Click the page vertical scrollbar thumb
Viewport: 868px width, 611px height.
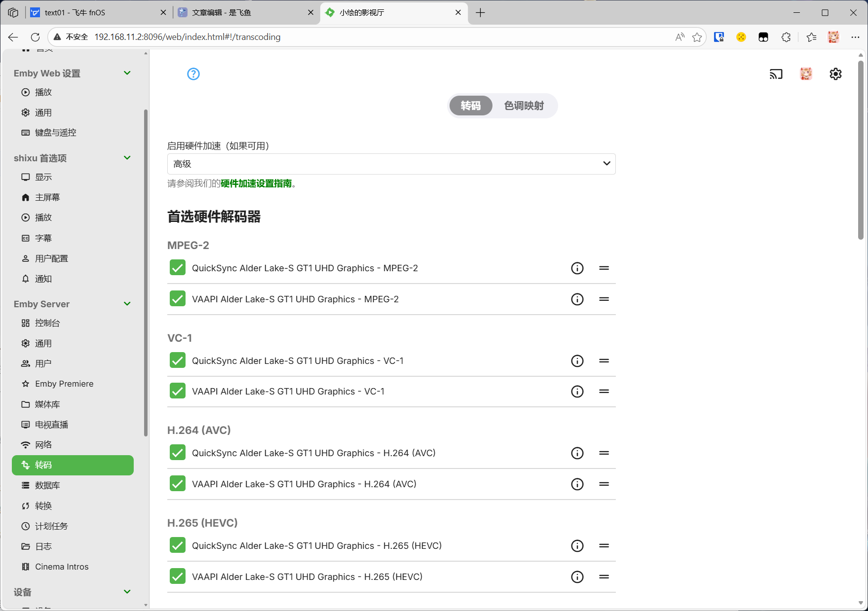[861, 148]
